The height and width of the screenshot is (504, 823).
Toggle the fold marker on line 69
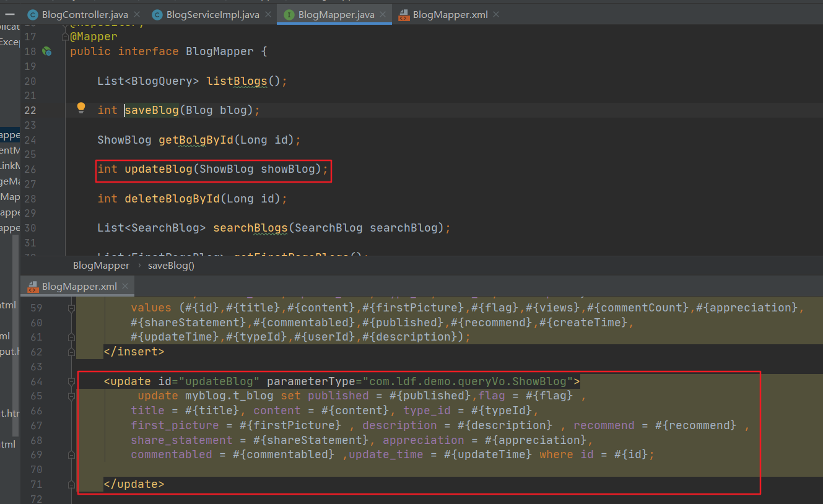click(72, 454)
